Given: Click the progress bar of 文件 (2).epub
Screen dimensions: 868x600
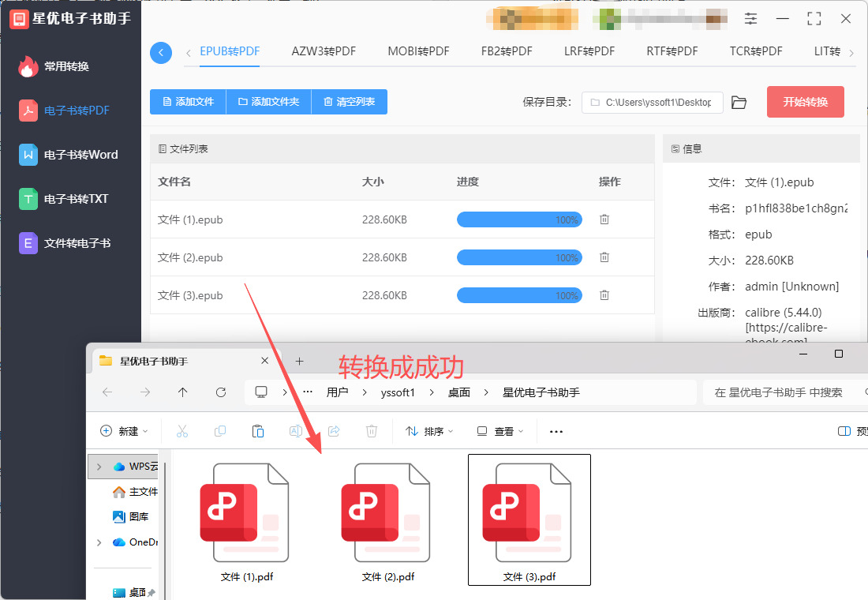Looking at the screenshot, I should (x=518, y=257).
